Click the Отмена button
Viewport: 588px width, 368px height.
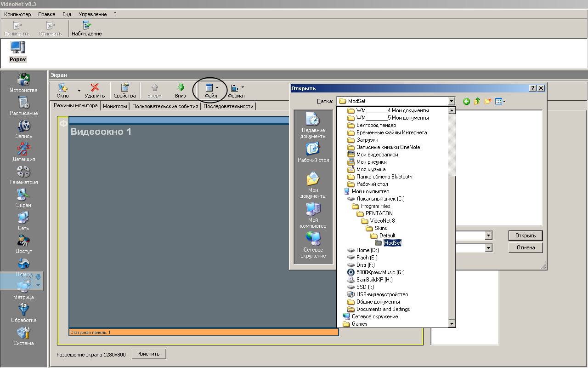pos(526,247)
